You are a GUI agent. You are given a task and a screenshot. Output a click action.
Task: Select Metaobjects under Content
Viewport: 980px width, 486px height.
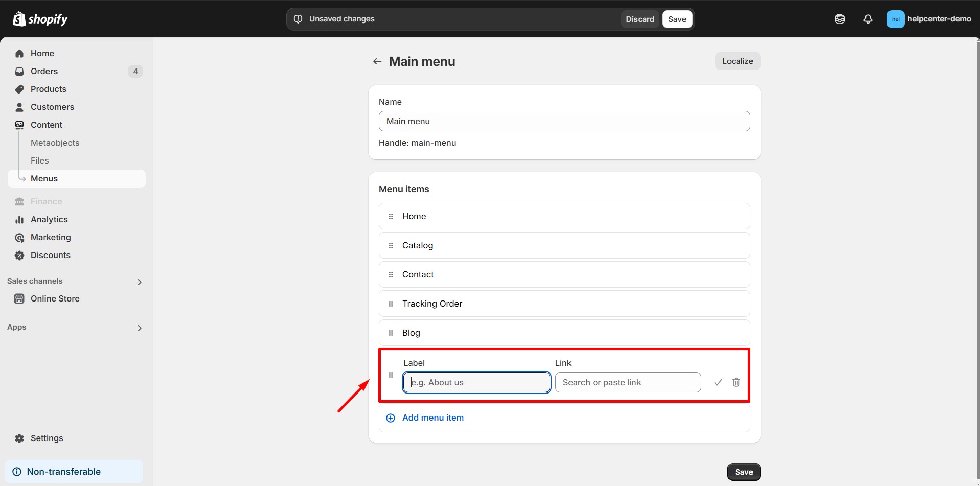(55, 143)
